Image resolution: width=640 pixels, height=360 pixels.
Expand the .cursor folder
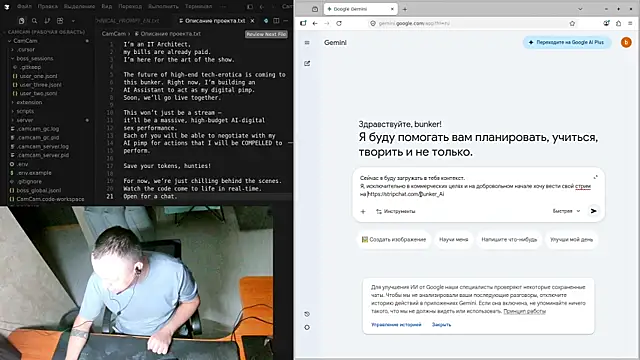[26, 50]
